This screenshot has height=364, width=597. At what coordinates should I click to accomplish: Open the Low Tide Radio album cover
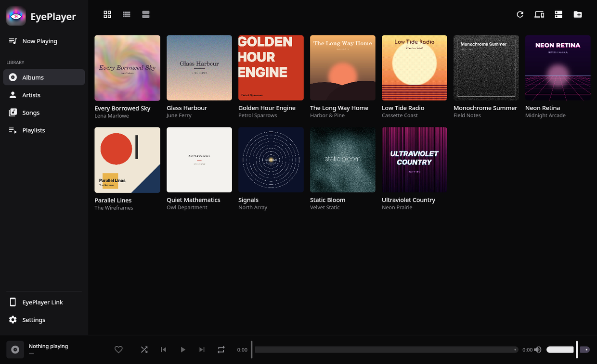pos(415,68)
